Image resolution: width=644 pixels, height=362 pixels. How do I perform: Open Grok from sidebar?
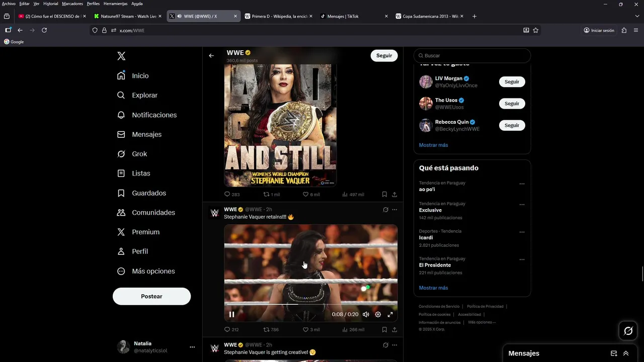point(132,154)
